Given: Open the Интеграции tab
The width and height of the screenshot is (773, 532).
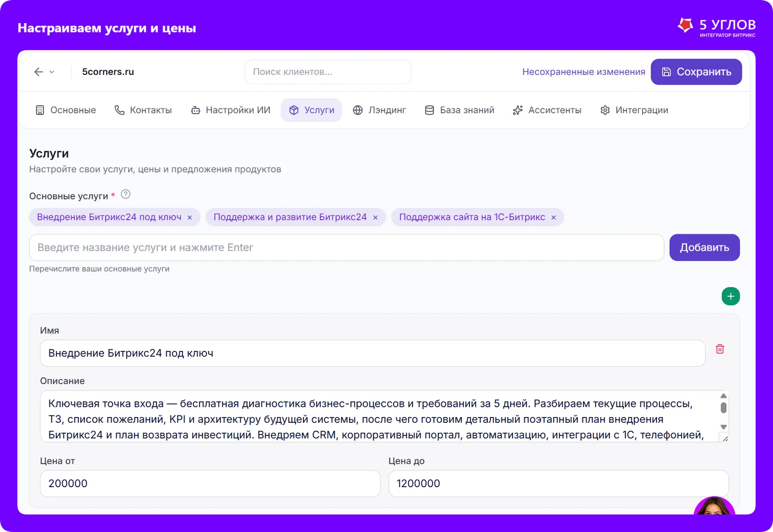Looking at the screenshot, I should [x=634, y=110].
